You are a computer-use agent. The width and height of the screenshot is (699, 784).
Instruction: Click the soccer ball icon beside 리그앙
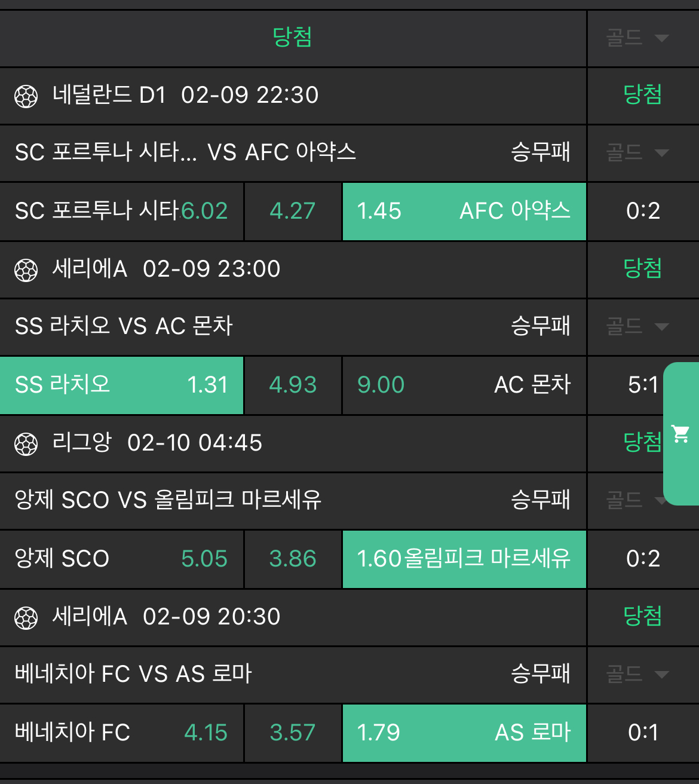[26, 444]
